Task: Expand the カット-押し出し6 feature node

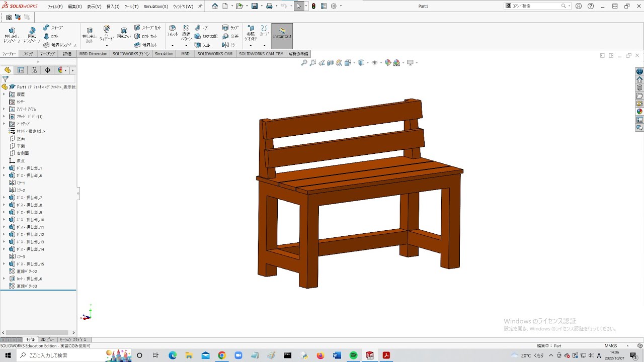Action: 4,279
